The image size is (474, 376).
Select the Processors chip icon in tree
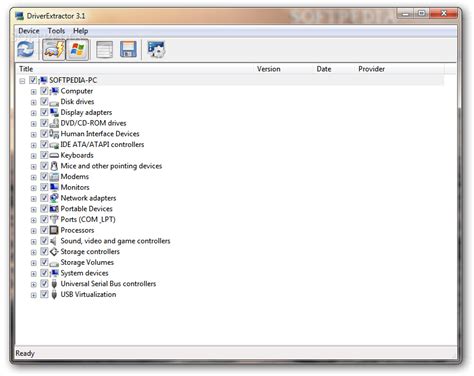tap(54, 230)
